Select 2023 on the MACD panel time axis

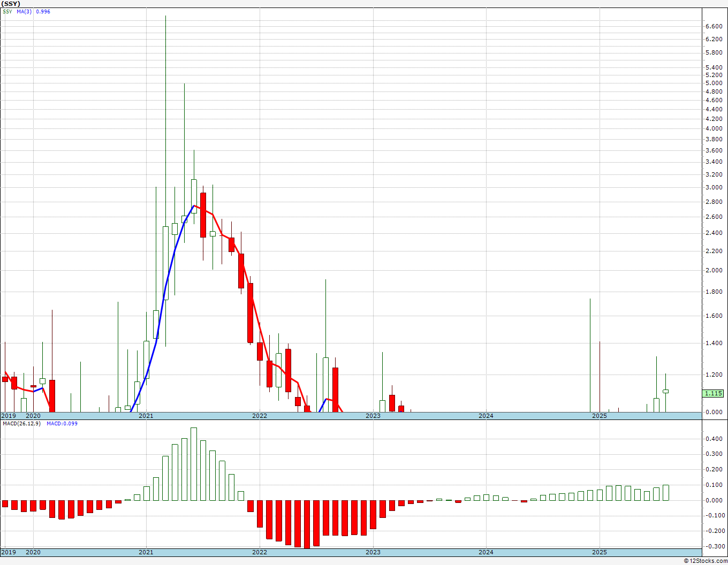pos(373,552)
